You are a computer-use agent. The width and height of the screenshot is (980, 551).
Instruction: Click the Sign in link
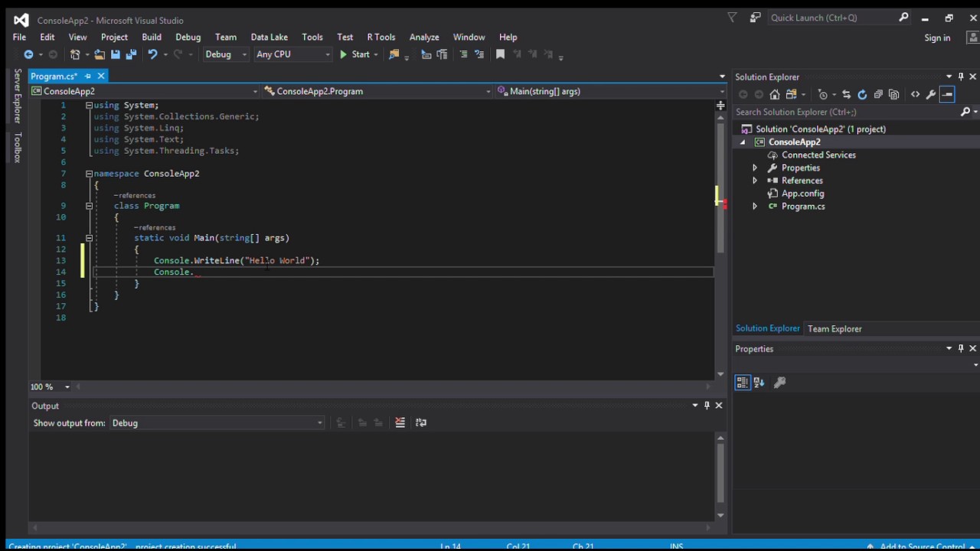(x=937, y=37)
